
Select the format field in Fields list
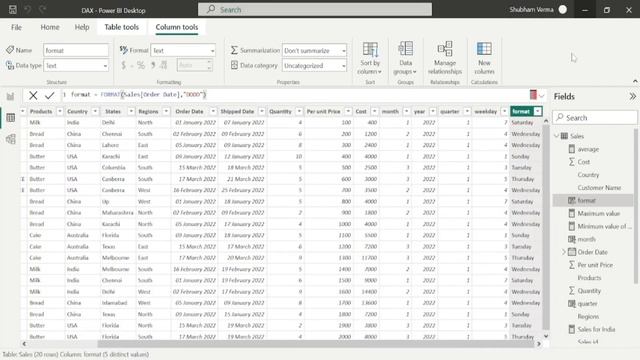593,200
